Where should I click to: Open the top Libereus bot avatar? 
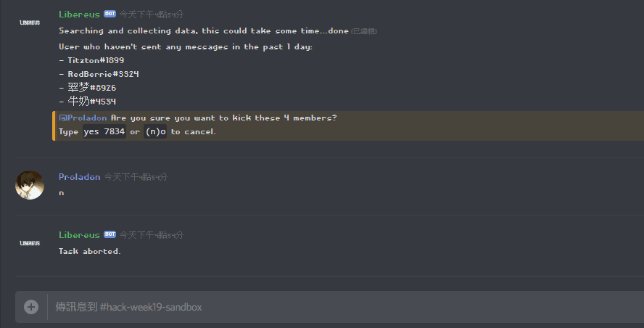coord(30,22)
